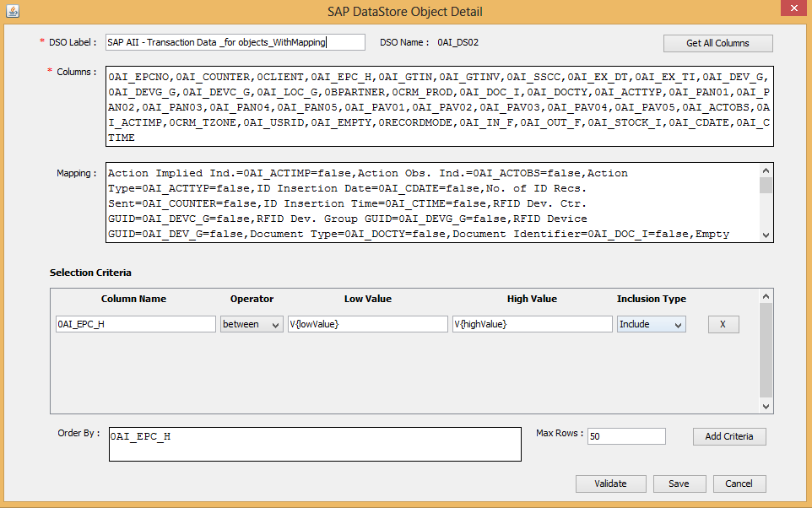The image size is (812, 508).
Task: Click the Low Value input field
Action: coord(367,324)
